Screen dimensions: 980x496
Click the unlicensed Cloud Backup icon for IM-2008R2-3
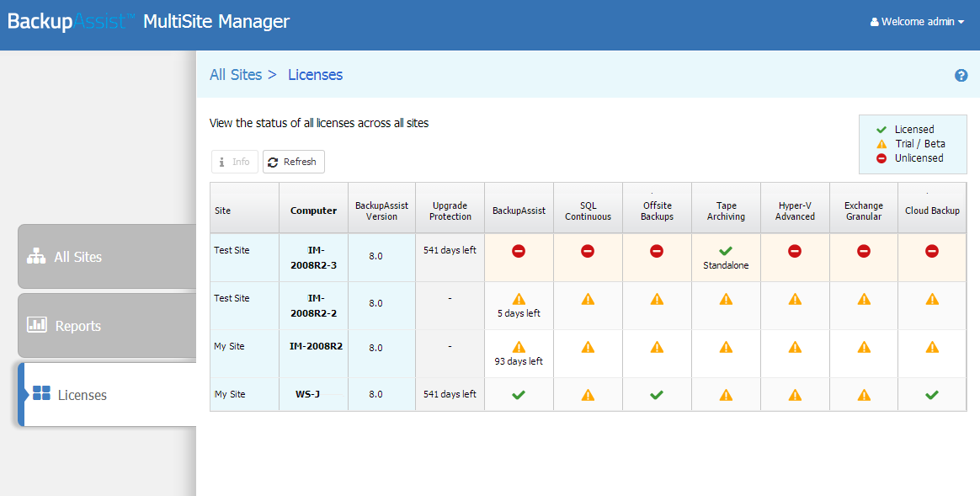(x=932, y=251)
